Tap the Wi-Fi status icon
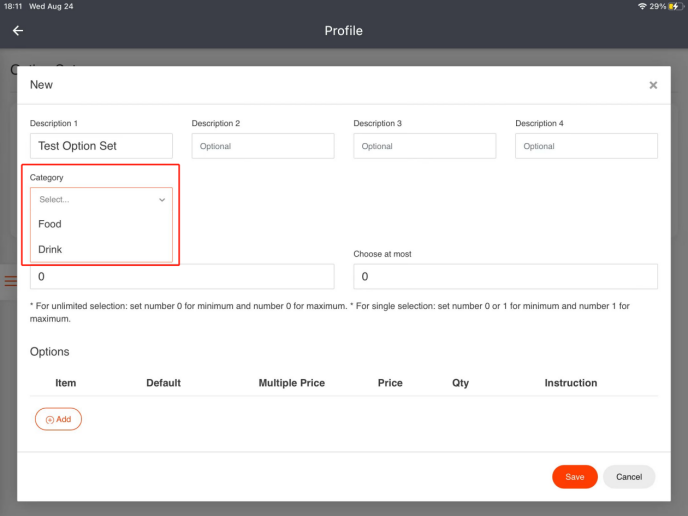This screenshot has height=516, width=688. (642, 6)
